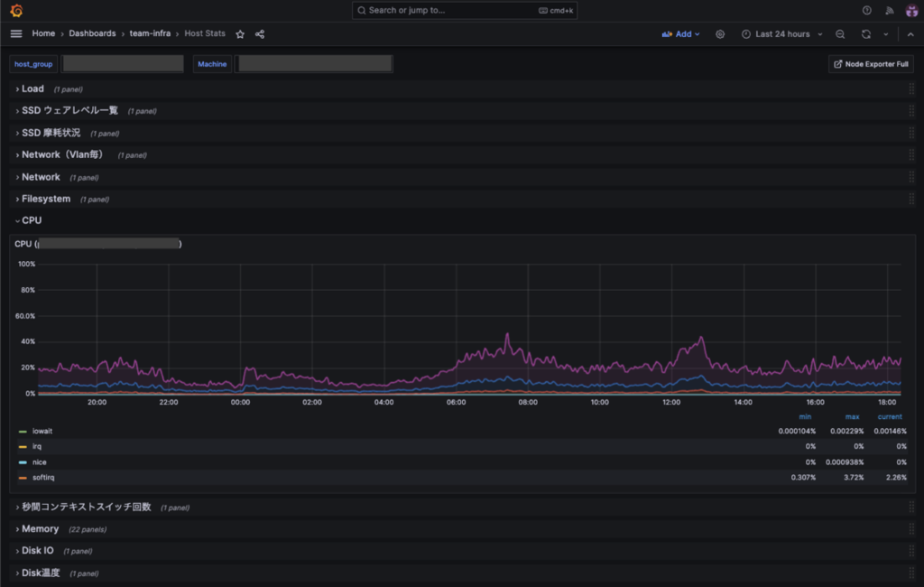924x587 pixels.
Task: Toggle the softirq legend series
Action: (x=43, y=477)
